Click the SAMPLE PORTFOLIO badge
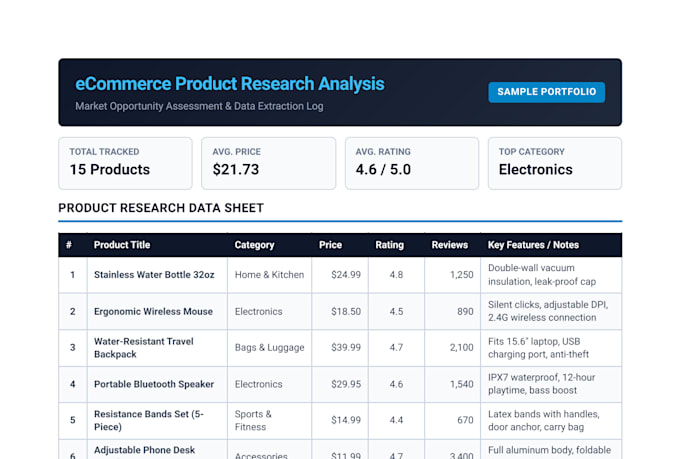Viewport: 680px width, 459px height. click(546, 92)
